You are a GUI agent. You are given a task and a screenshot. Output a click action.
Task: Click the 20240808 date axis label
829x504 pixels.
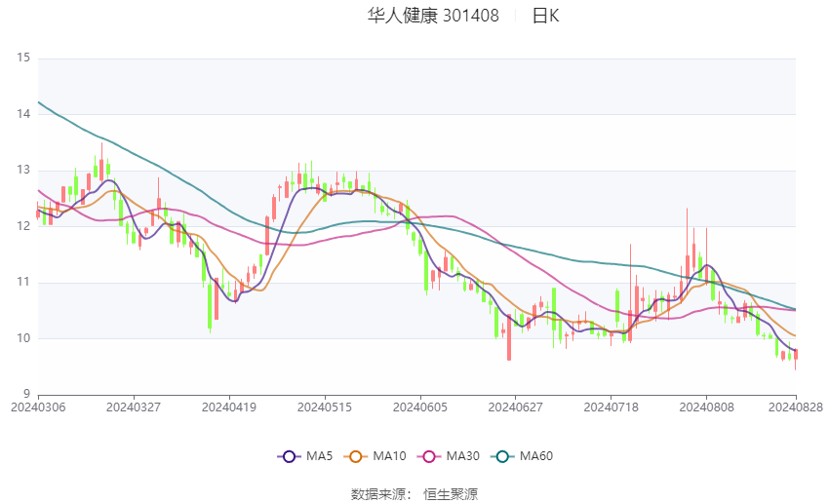[x=706, y=407]
